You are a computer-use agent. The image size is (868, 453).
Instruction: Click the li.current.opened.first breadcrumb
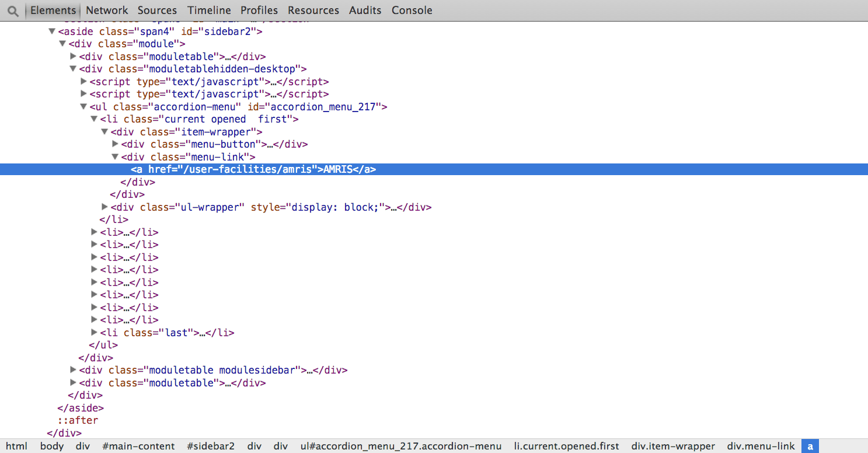pos(566,446)
